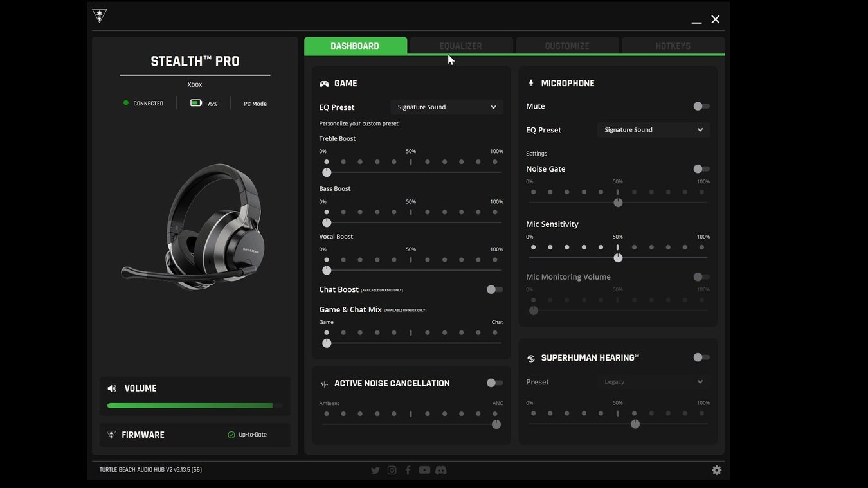Click the Microphone section icon
868x488 pixels.
coord(531,83)
